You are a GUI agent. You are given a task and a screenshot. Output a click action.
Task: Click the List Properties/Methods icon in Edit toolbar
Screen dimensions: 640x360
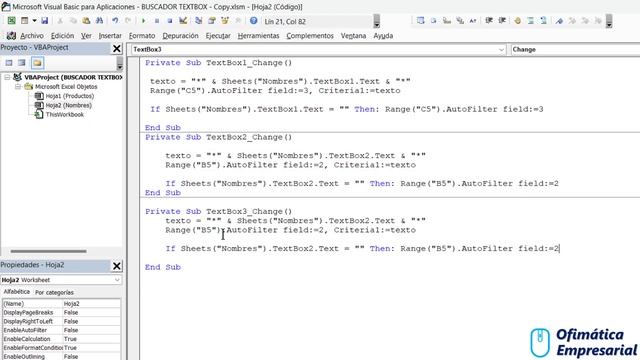pos(420,21)
